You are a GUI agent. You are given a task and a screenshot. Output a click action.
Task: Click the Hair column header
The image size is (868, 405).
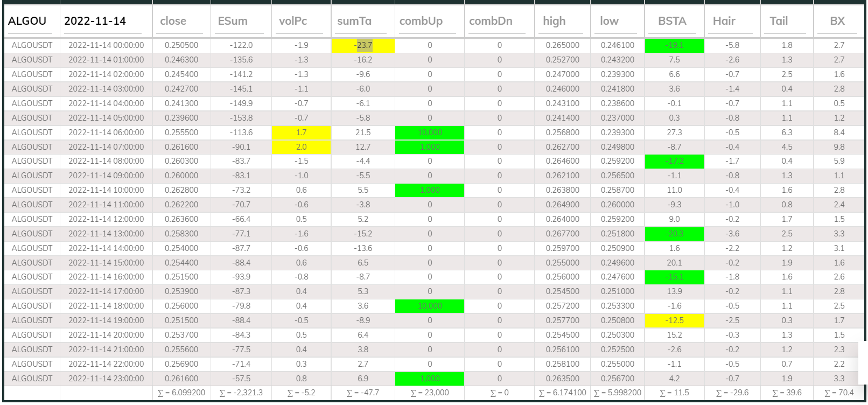tap(724, 21)
